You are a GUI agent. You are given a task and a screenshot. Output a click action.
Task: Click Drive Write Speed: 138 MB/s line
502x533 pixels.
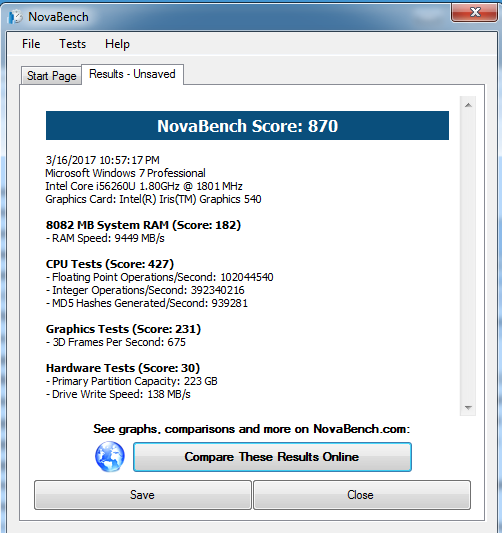(118, 394)
